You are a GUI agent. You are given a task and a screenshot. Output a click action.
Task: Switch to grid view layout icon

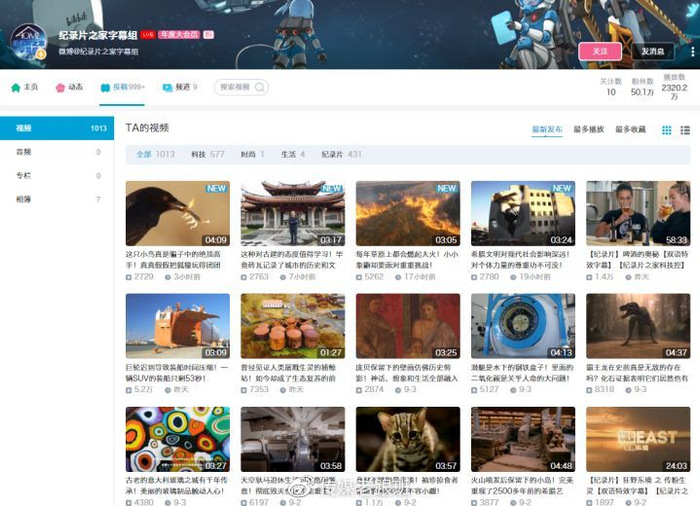point(668,130)
